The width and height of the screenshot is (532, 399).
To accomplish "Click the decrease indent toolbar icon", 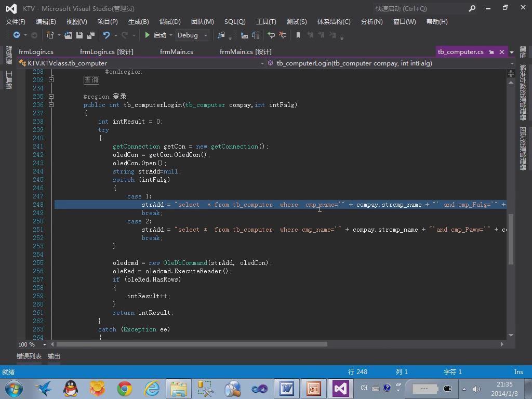I will pyautogui.click(x=244, y=35).
